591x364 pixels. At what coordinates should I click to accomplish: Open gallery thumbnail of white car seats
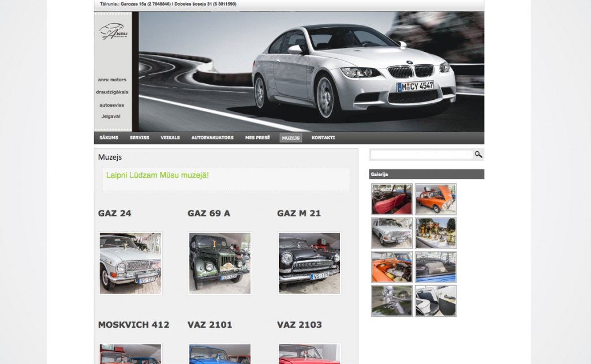coord(436,301)
